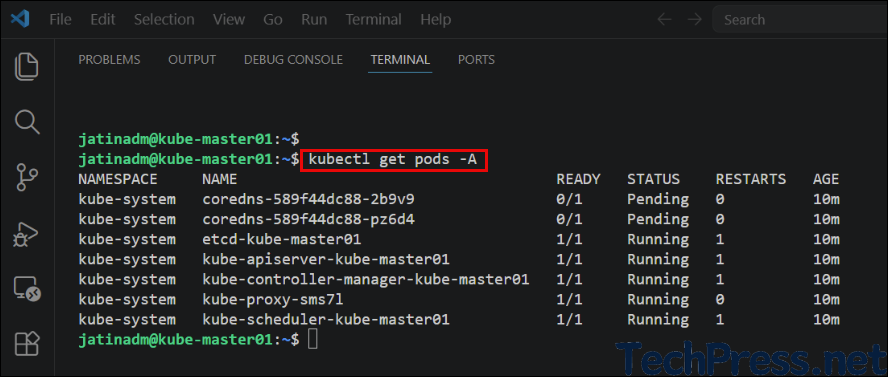This screenshot has height=377, width=888.
Task: Click pod name coredns-589f44dc88-pz6d4
Action: click(x=309, y=220)
